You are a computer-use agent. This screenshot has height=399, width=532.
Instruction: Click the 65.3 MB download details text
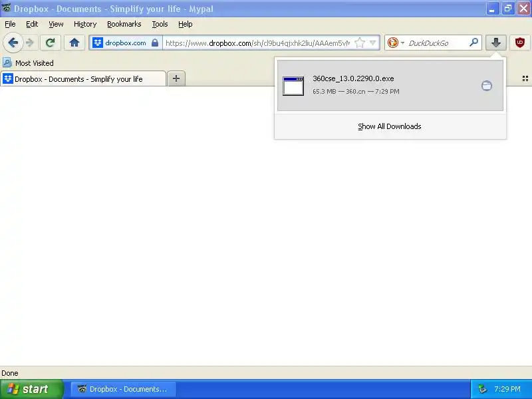(356, 91)
